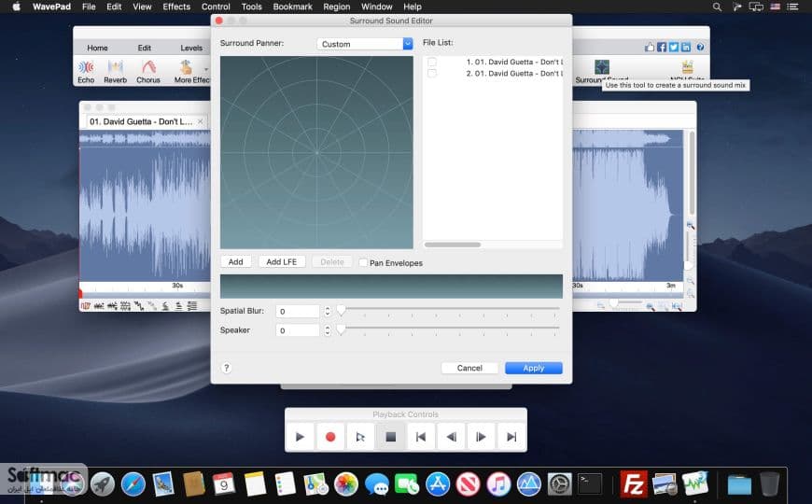Image resolution: width=812 pixels, height=504 pixels.
Task: Open FileZilla from the dock
Action: coord(634,484)
